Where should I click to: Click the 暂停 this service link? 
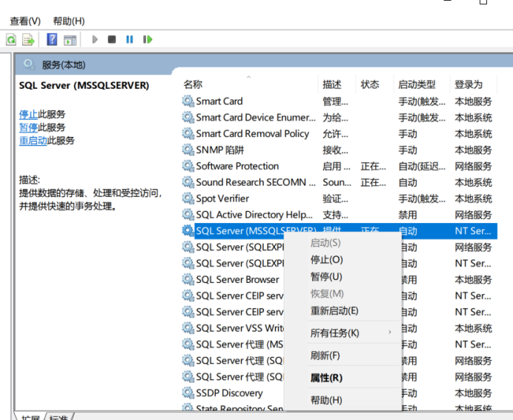click(x=28, y=127)
